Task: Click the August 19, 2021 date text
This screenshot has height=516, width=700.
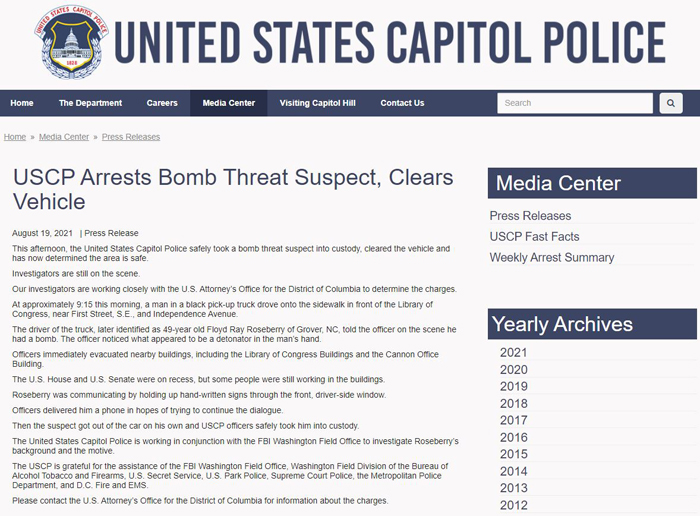Action: click(42, 233)
